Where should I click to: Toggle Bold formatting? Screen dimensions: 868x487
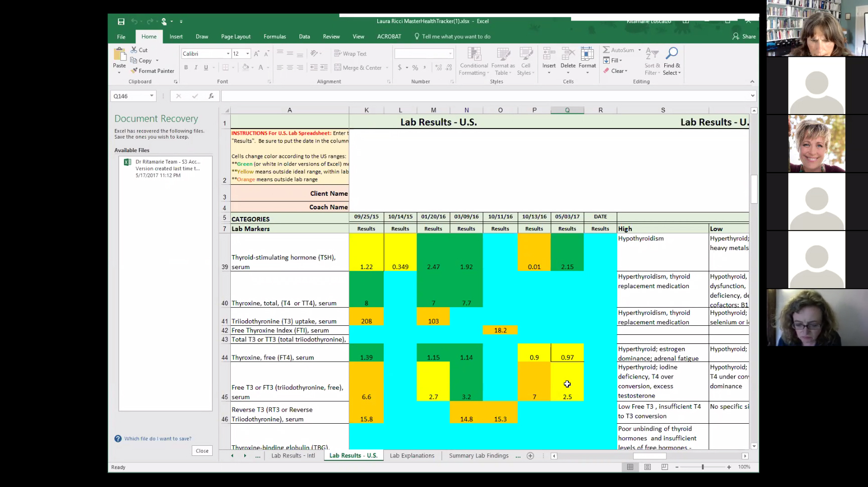coord(186,67)
